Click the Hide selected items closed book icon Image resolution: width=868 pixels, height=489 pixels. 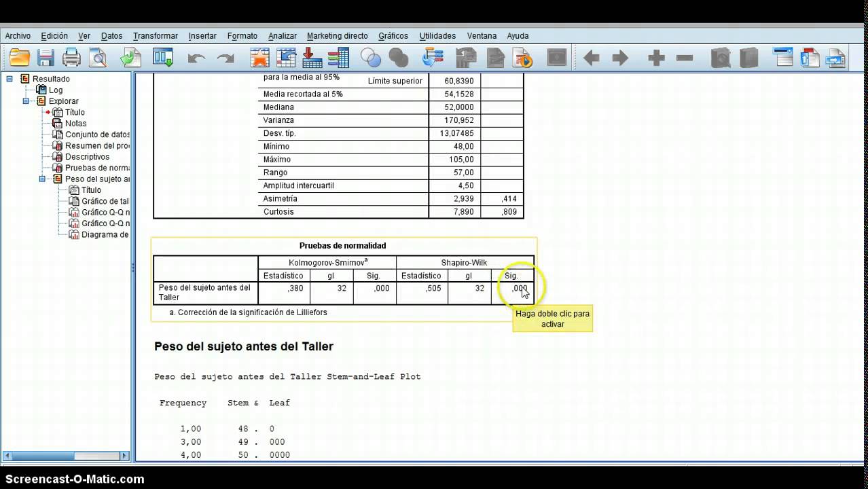[x=748, y=58]
